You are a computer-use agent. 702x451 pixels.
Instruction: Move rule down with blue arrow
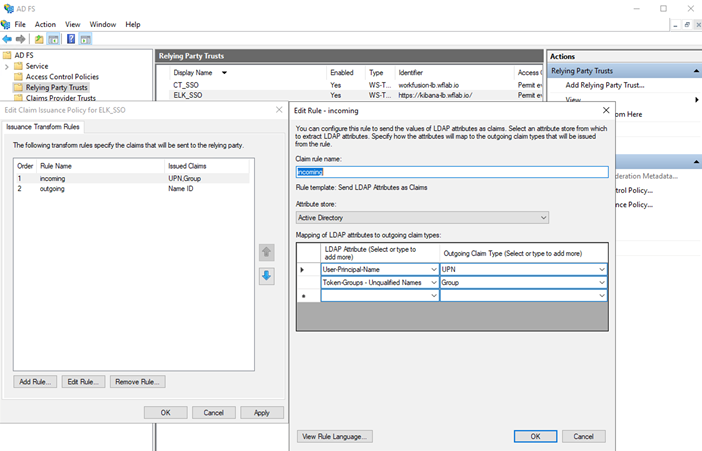coord(266,276)
